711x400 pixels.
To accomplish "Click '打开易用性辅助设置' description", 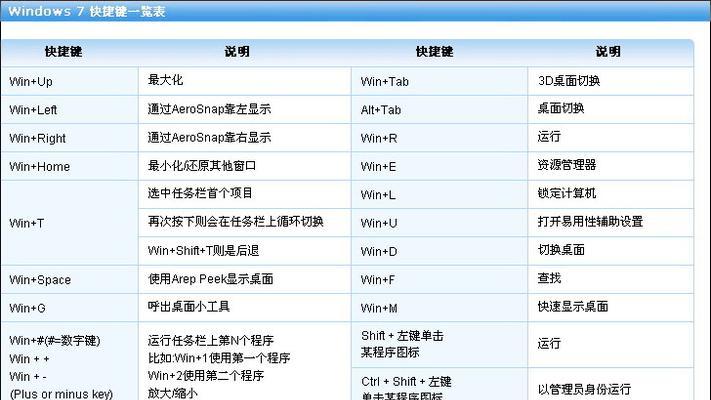I will pos(590,222).
